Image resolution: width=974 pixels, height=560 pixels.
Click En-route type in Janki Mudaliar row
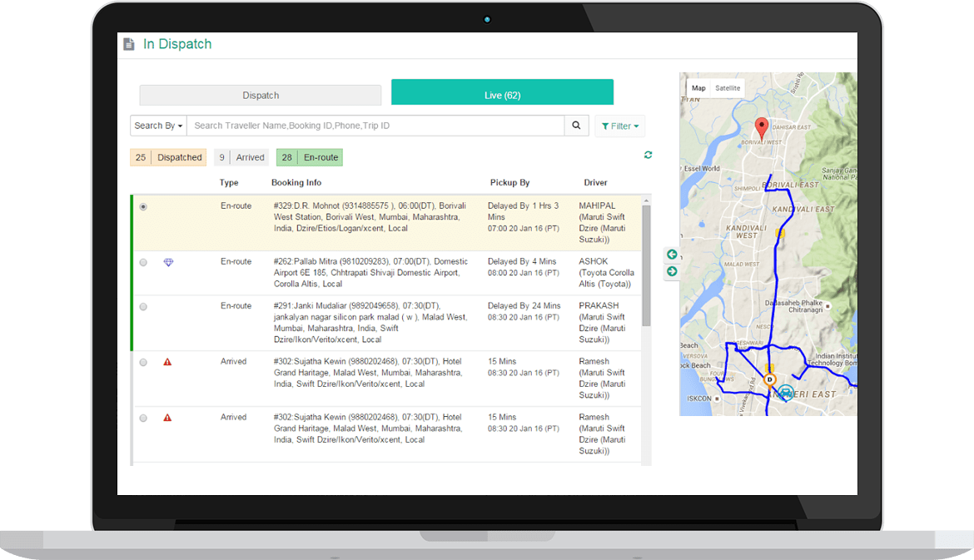(x=236, y=305)
